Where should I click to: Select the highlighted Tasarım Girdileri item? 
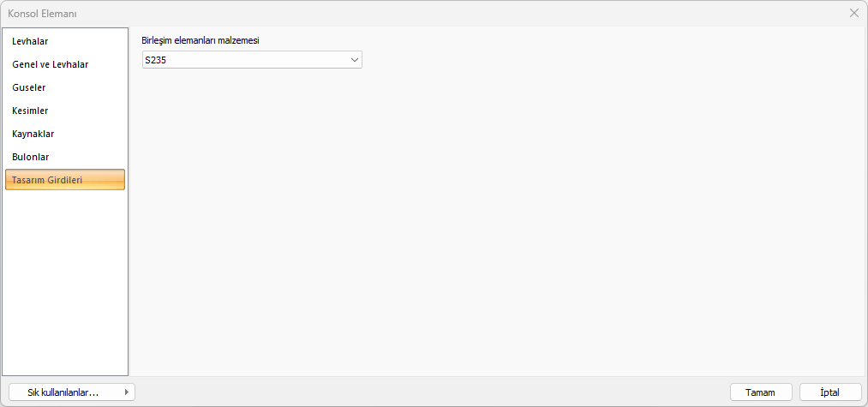pyautogui.click(x=65, y=180)
